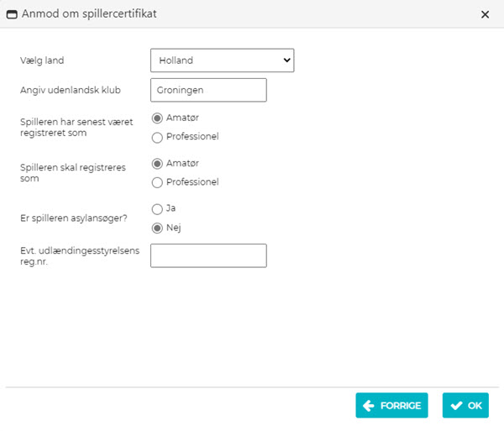Choose Amatør for new registration type
The width and height of the screenshot is (504, 431).
(x=157, y=164)
